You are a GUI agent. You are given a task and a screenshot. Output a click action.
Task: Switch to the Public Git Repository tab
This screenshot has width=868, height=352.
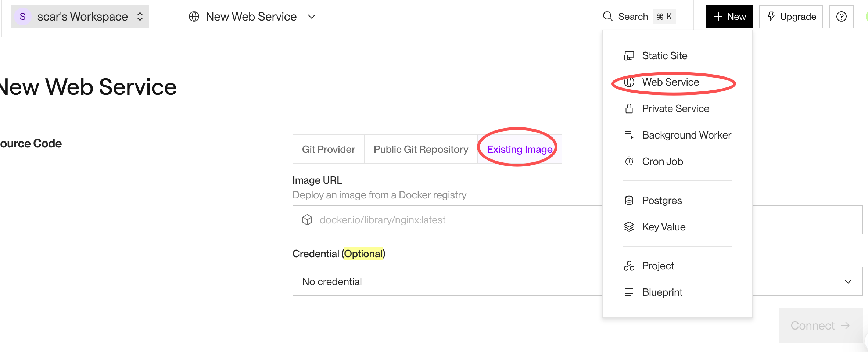(x=421, y=150)
